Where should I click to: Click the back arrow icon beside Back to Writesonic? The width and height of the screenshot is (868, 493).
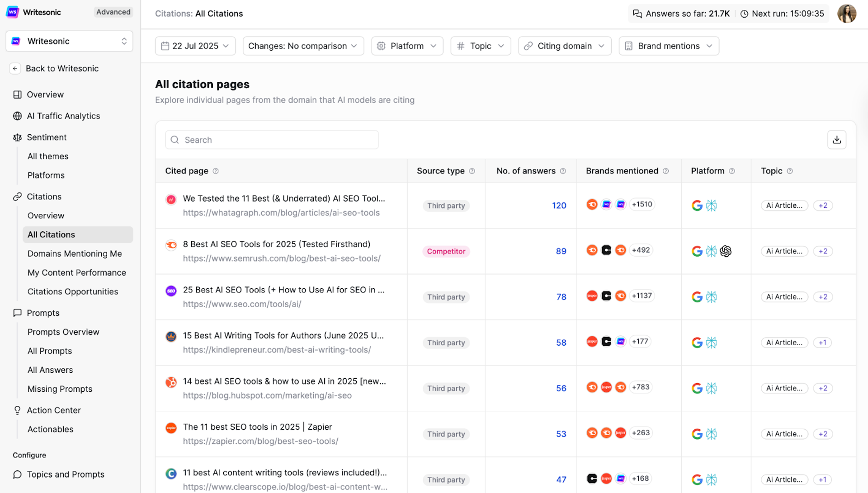15,68
